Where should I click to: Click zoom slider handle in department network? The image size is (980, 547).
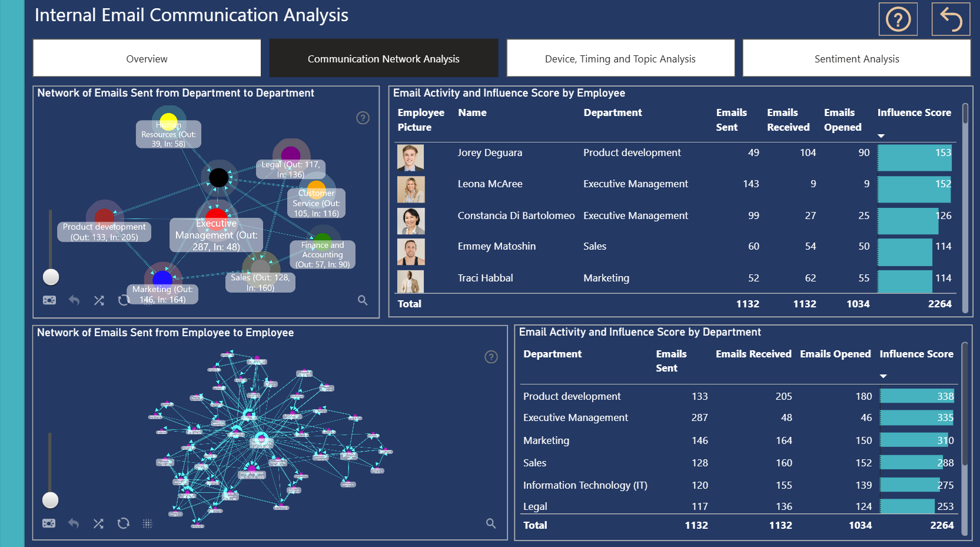[51, 277]
